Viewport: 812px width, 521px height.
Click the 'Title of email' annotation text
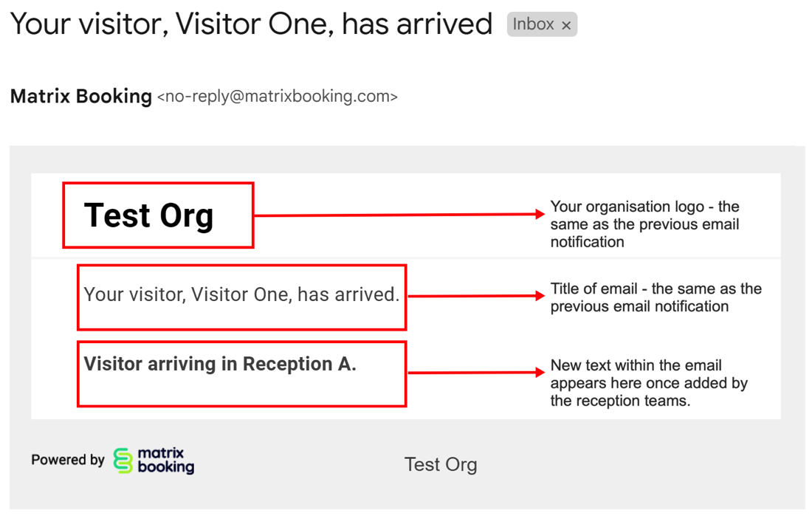[656, 297]
